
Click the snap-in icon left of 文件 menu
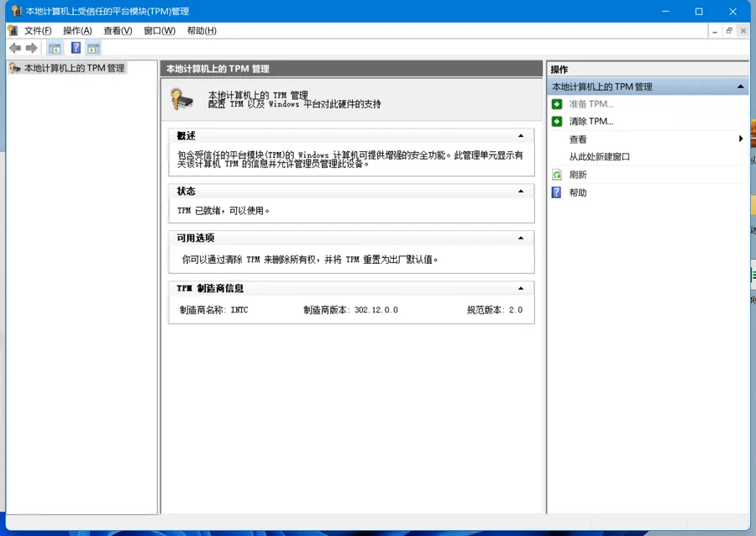pos(12,30)
